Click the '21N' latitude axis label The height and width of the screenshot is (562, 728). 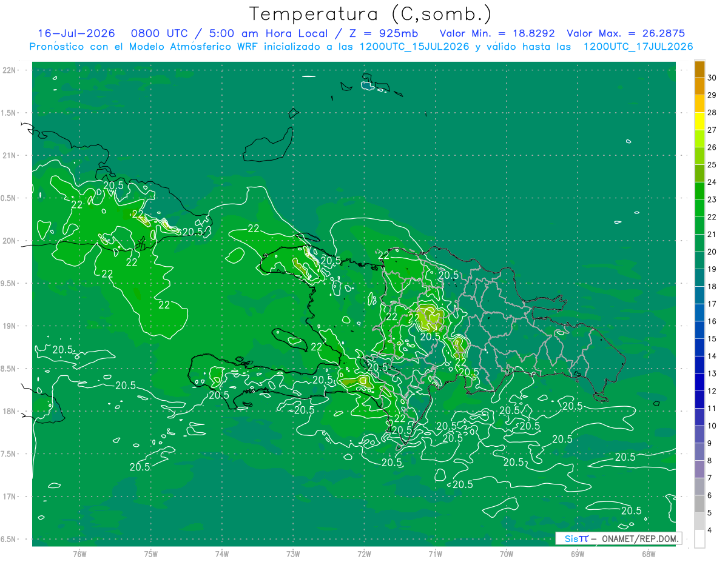coord(10,156)
